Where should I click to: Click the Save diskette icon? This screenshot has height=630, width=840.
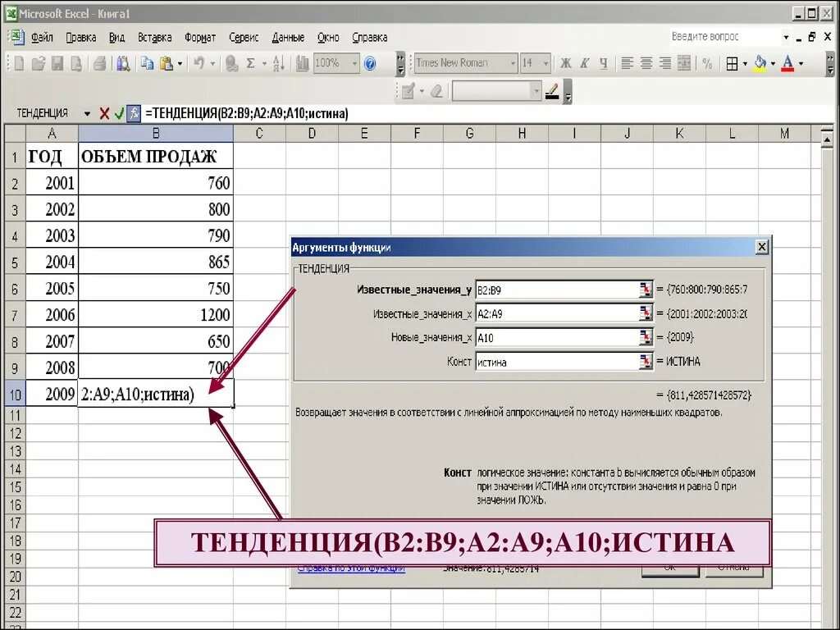click(57, 64)
